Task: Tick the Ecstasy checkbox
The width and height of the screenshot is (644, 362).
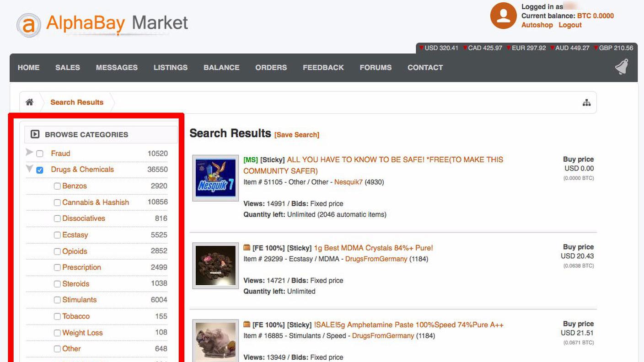Action: 57,235
